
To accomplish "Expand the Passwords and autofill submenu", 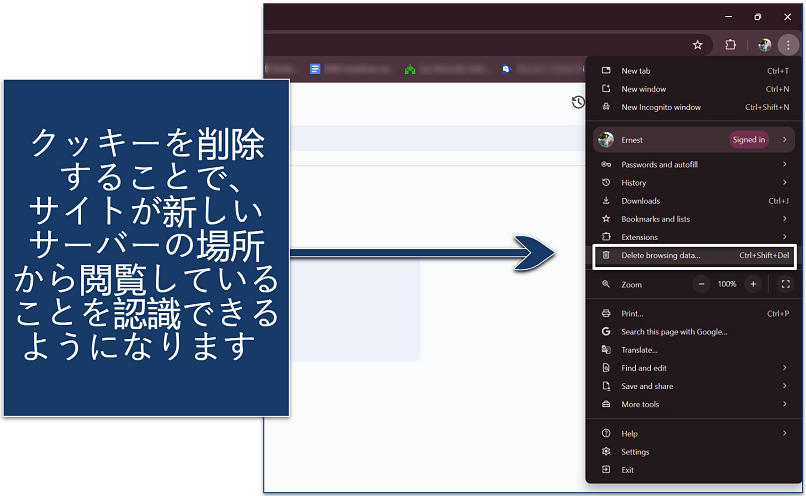I will pos(785,164).
